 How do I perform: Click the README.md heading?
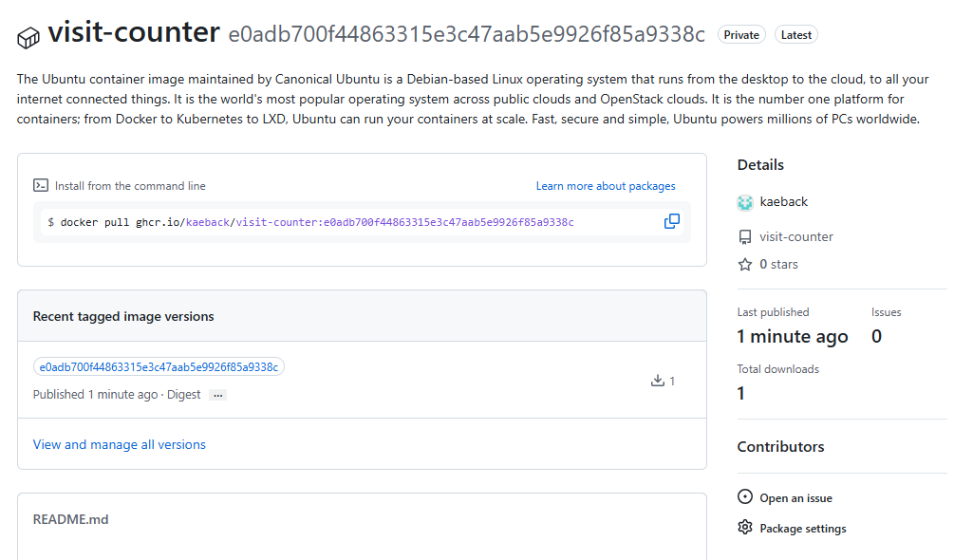(x=70, y=520)
